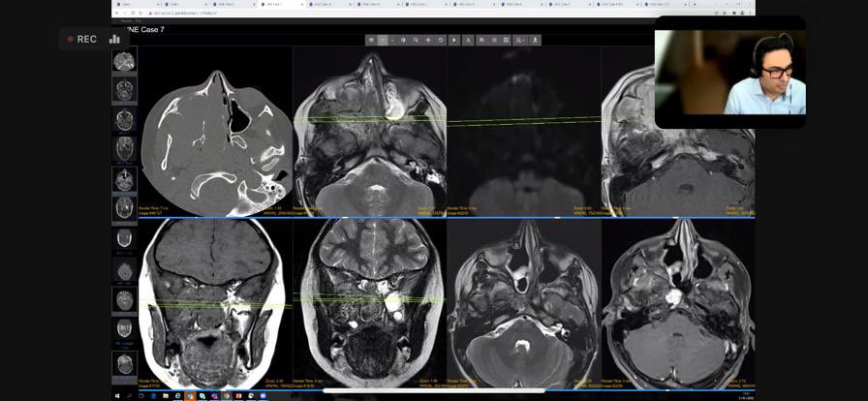Open the red PowerPoint icon in taskbar

pyautogui.click(x=238, y=396)
